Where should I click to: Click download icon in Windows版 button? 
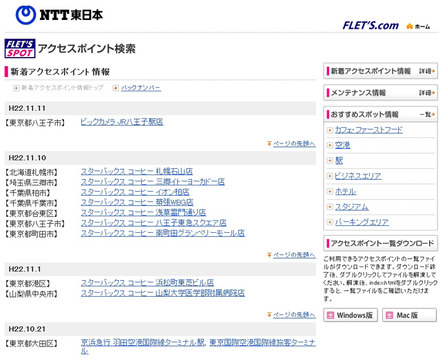click(x=331, y=315)
